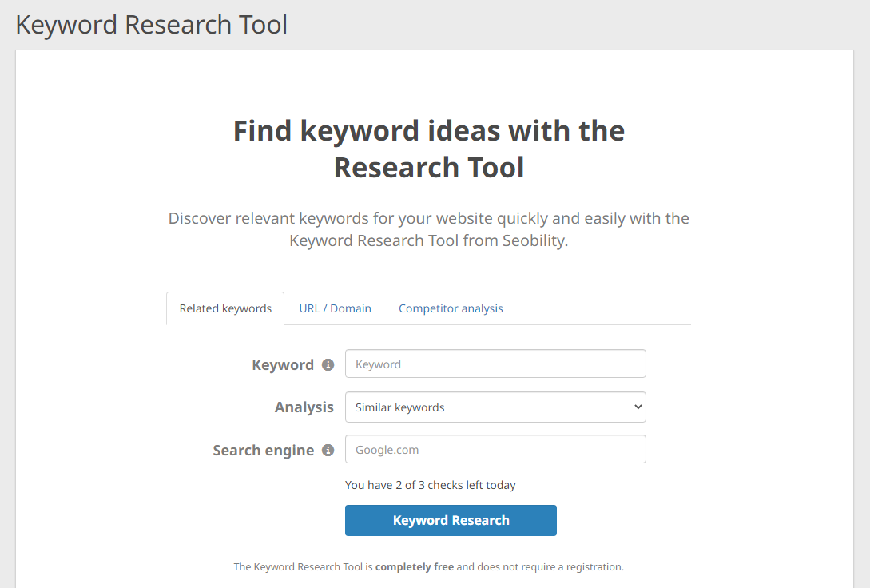Image resolution: width=870 pixels, height=588 pixels.
Task: Start the Keyword Research
Action: pyautogui.click(x=451, y=520)
